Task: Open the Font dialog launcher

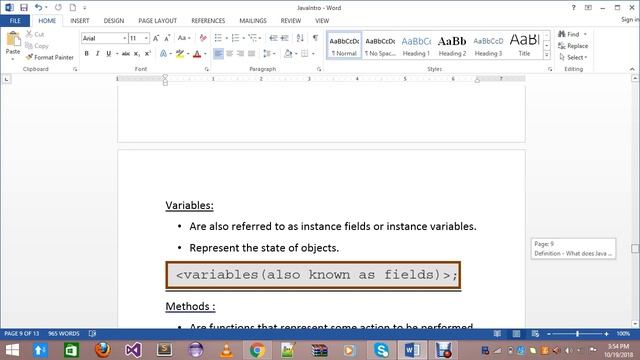Action: [207, 69]
